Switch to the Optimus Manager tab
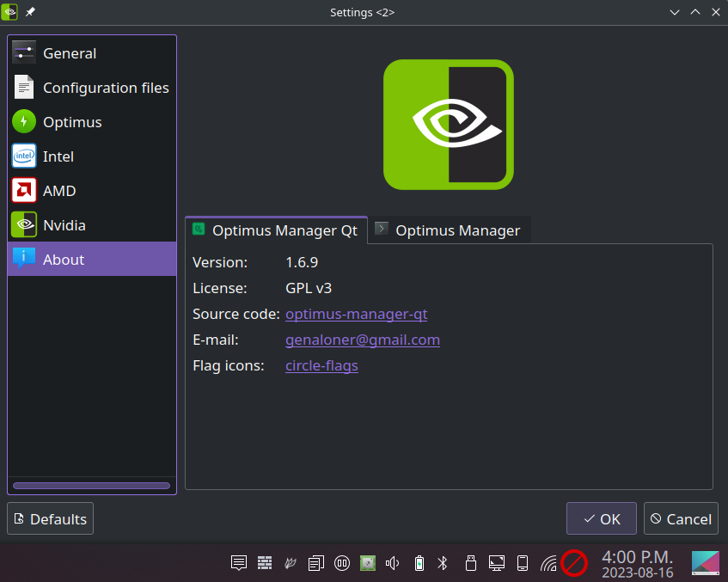 coord(450,230)
